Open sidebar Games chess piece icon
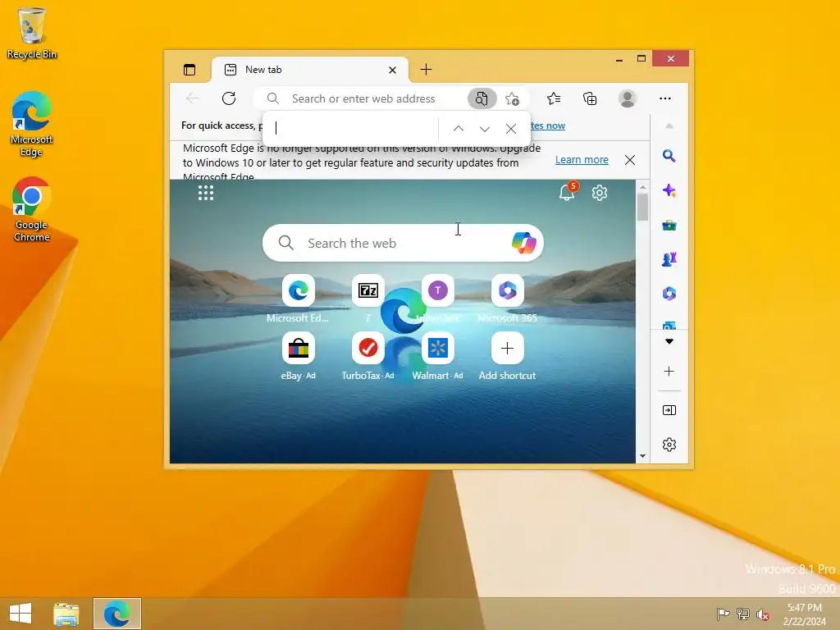This screenshot has height=630, width=840. tap(669, 259)
